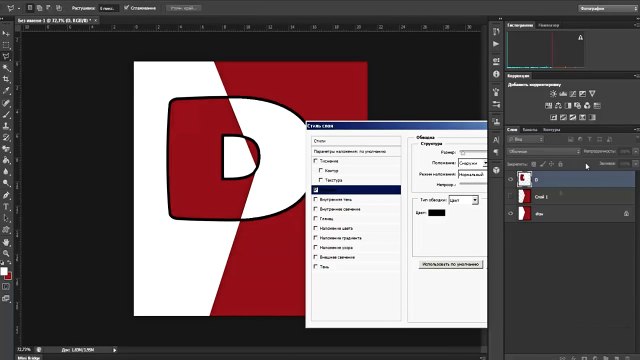Click Использовать по умолчанию button
This screenshot has height=360, width=640.
click(x=451, y=264)
